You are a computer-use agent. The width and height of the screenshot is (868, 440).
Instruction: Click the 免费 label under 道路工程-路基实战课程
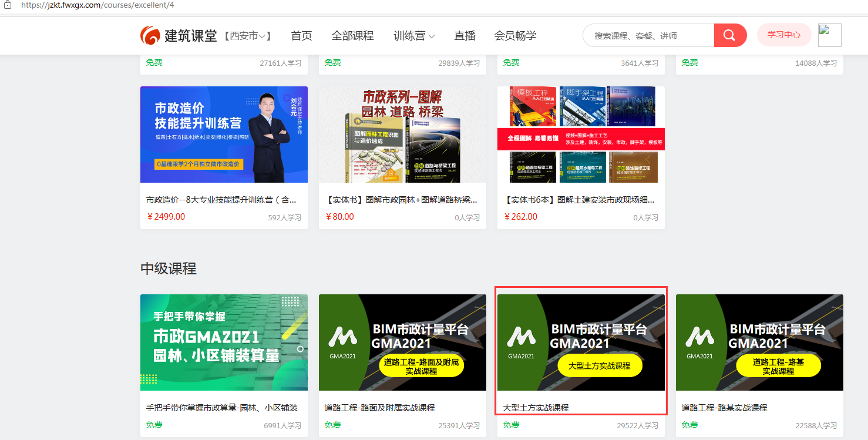(x=689, y=425)
